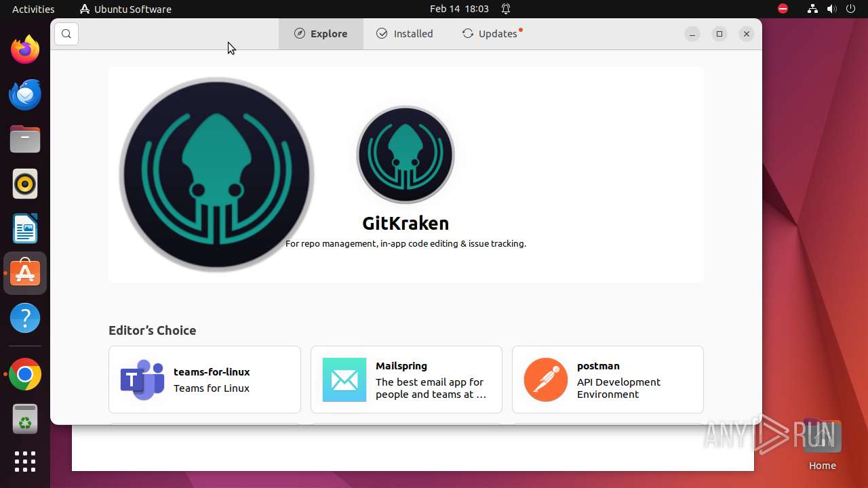Click the Editor's Choice heading
This screenshot has height=488, width=868.
click(x=153, y=331)
